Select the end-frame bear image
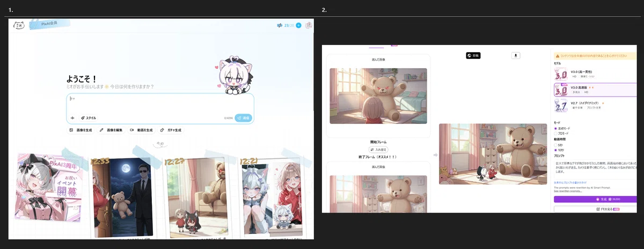Viewport: 644px width, 249px height. tap(378, 194)
